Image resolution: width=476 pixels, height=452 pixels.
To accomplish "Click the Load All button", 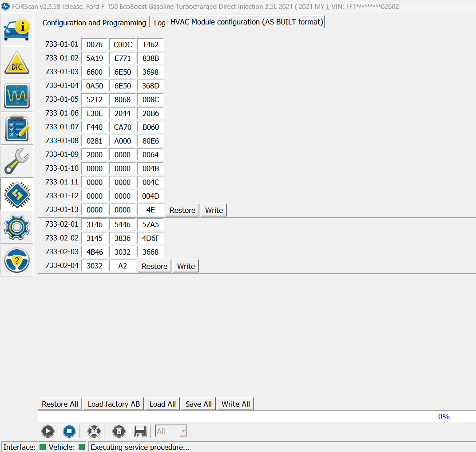I will point(163,404).
